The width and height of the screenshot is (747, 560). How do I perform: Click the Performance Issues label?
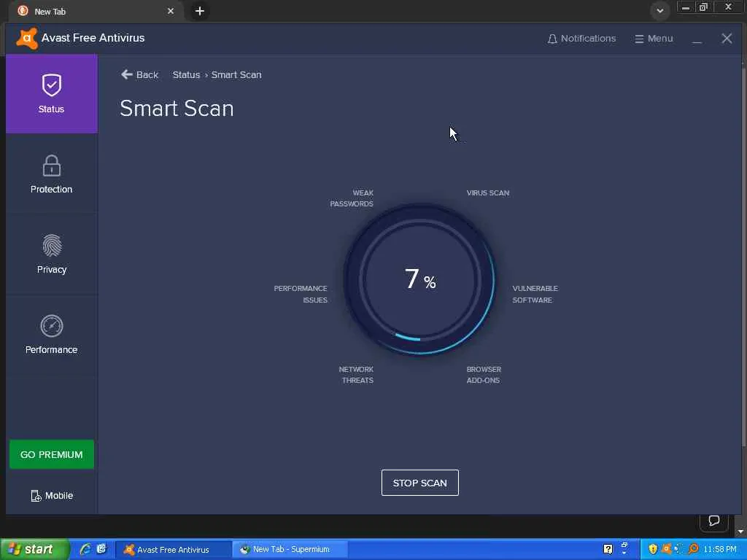pyautogui.click(x=301, y=295)
